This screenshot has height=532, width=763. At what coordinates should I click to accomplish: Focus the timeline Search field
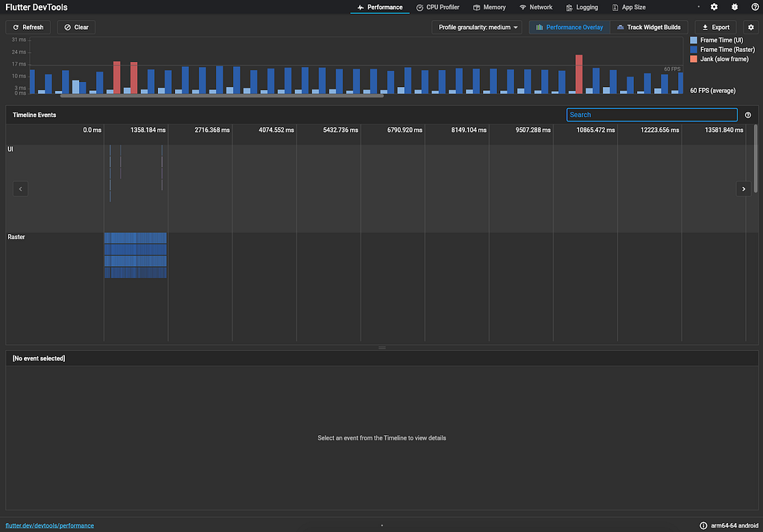[652, 115]
